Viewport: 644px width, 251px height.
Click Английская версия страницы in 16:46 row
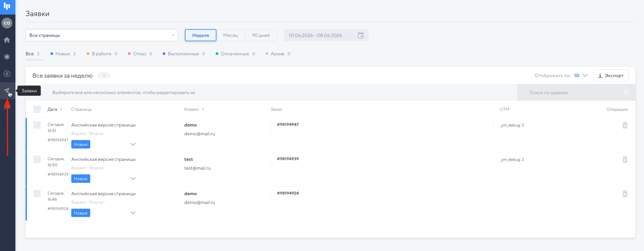103,194
